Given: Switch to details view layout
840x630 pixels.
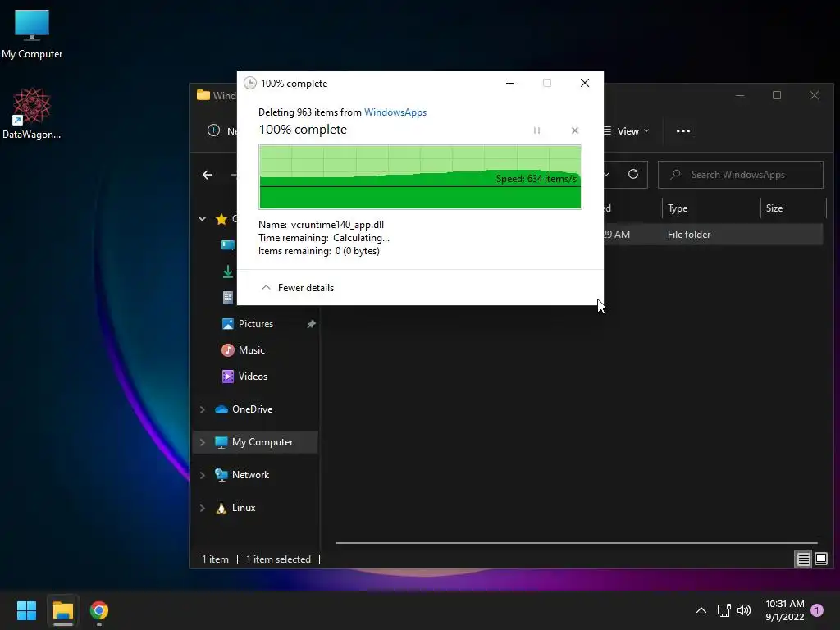Looking at the screenshot, I should click(x=804, y=559).
